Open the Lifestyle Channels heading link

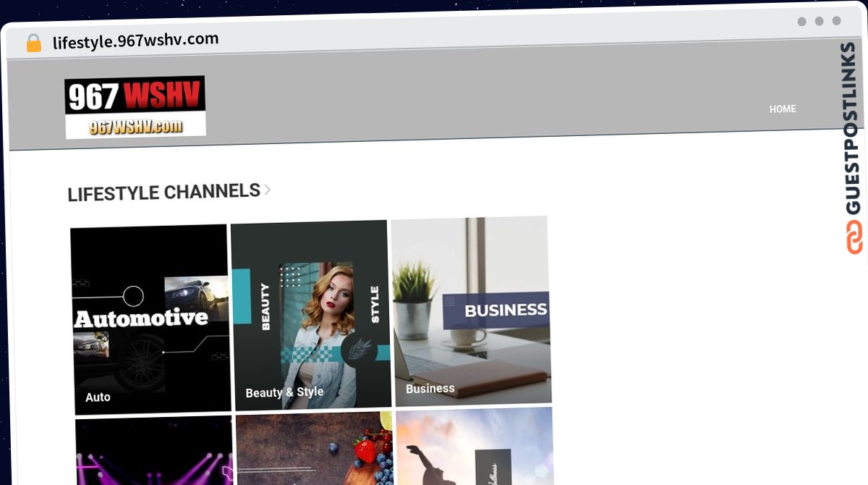point(163,193)
